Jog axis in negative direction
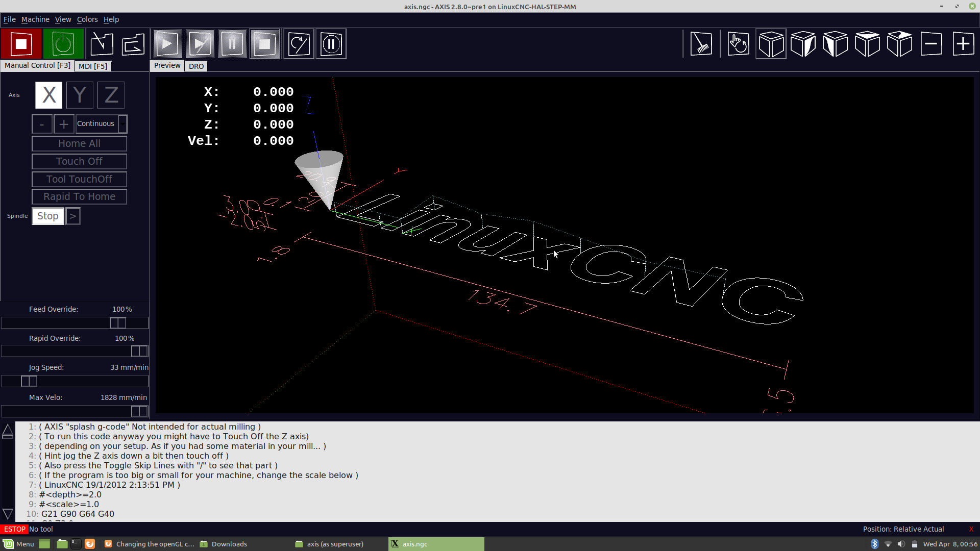The image size is (980, 551). tap(42, 124)
